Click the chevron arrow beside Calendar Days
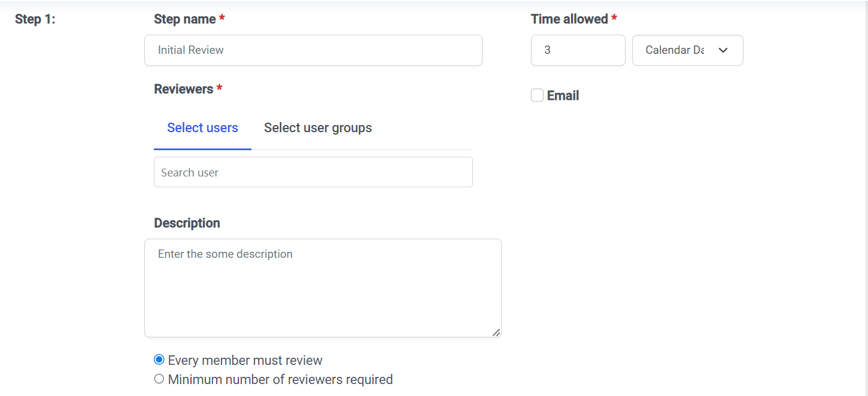Viewport: 868px width, 396px height. [723, 50]
